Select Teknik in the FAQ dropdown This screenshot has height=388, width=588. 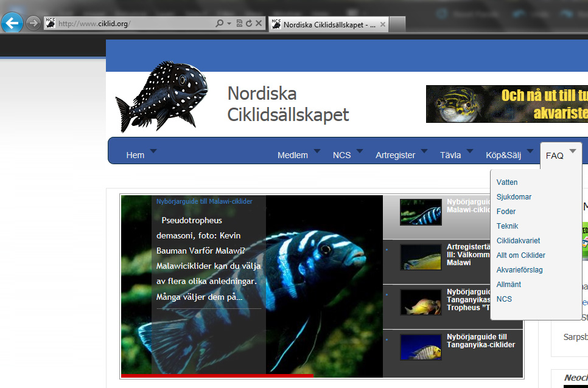point(508,226)
